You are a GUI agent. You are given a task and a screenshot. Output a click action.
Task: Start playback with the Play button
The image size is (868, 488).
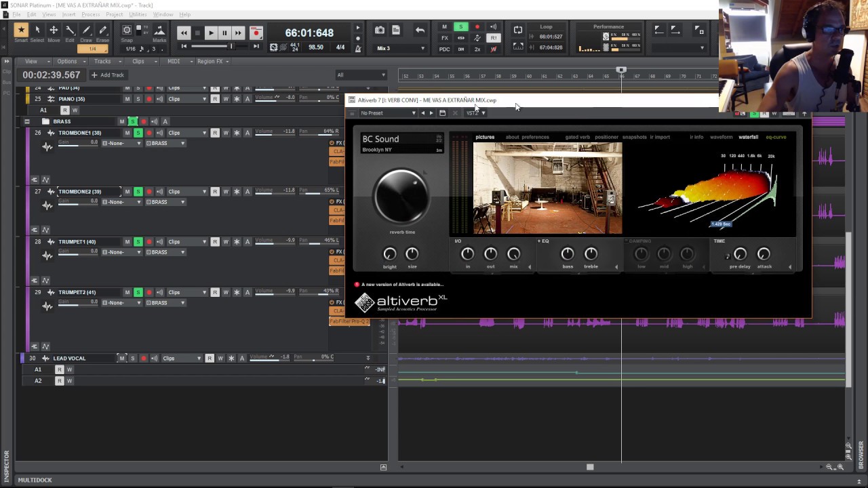pos(211,33)
